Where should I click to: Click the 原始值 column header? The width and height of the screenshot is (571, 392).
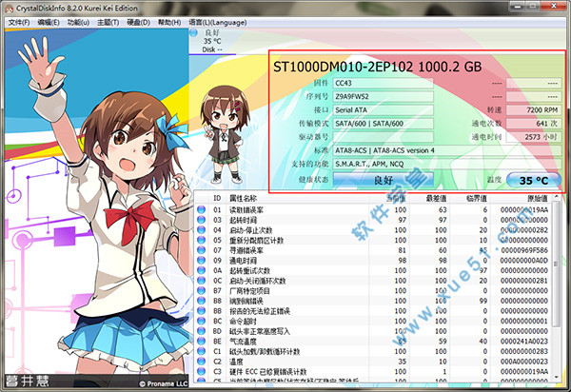[x=538, y=198]
